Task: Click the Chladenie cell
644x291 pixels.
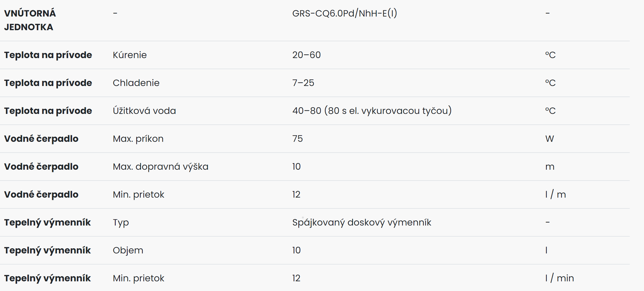Action: pos(136,83)
